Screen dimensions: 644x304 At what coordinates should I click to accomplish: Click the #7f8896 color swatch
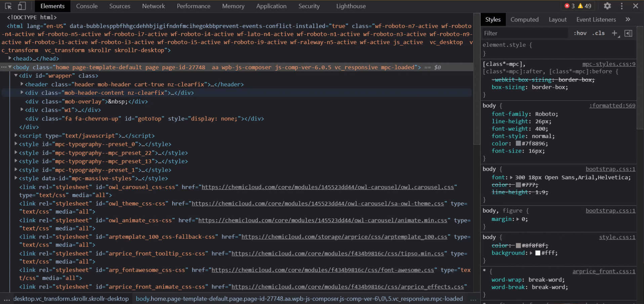click(518, 144)
